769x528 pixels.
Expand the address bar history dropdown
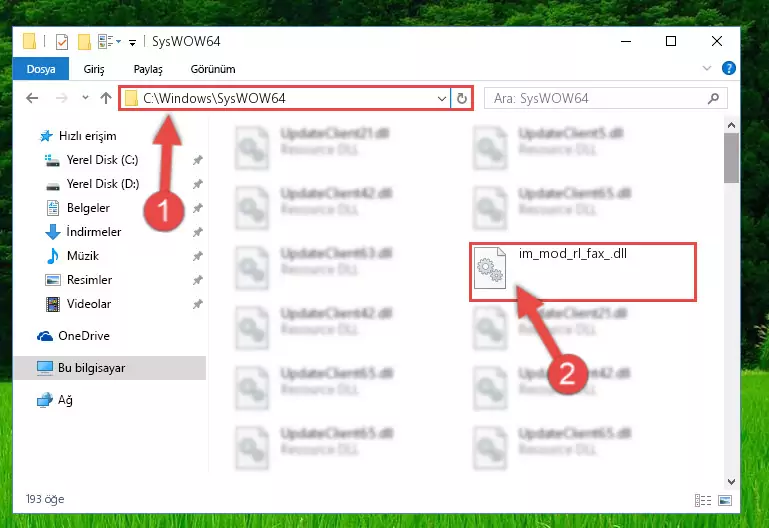(x=442, y=99)
